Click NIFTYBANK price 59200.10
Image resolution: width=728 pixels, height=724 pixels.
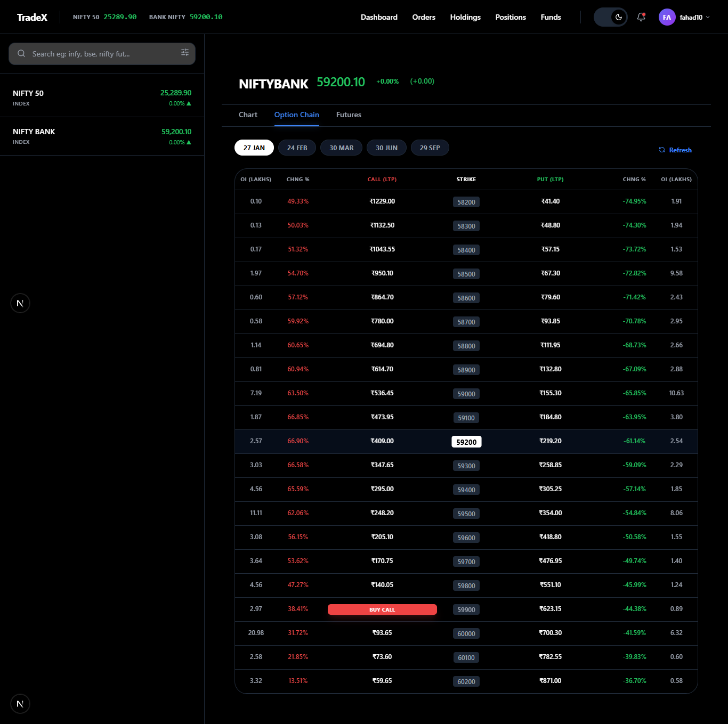341,82
